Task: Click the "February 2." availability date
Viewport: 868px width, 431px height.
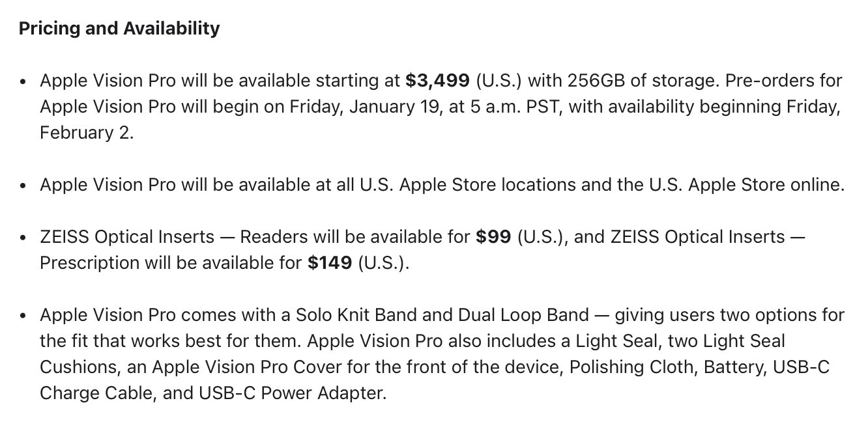Action: tap(87, 133)
